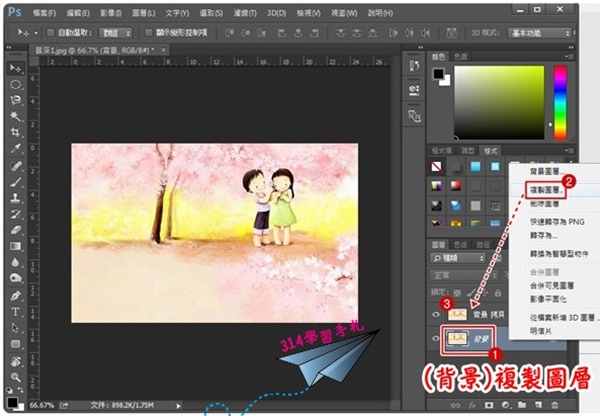Select the Elliptical Marquee tool
This screenshot has height=416, width=600.
pos(15,84)
